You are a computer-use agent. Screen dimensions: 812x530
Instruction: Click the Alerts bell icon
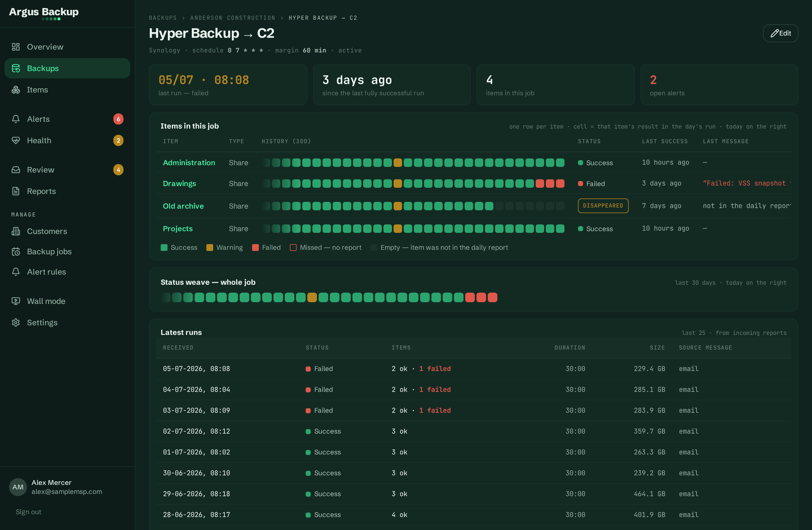click(16, 119)
